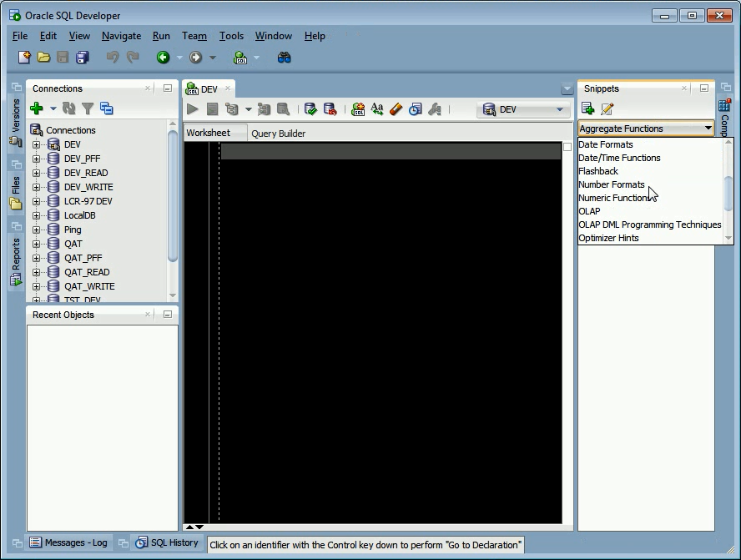Open the editor tab list dropdown
Screen dimensions: 741x560
pos(567,88)
